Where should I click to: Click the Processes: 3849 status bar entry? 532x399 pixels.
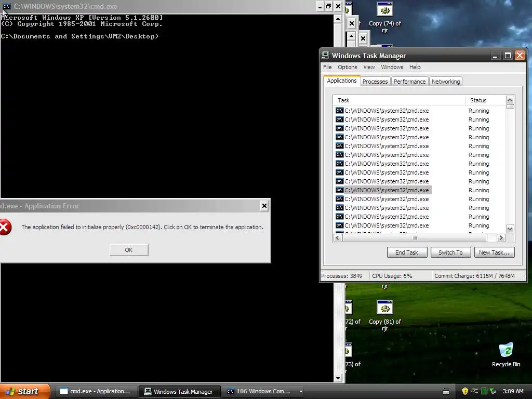click(342, 276)
